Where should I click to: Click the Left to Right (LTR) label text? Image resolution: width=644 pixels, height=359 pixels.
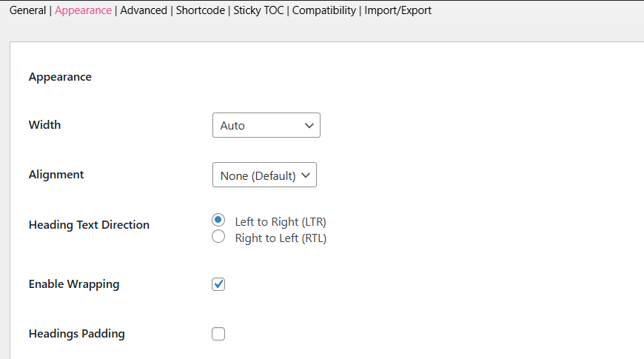(x=281, y=222)
